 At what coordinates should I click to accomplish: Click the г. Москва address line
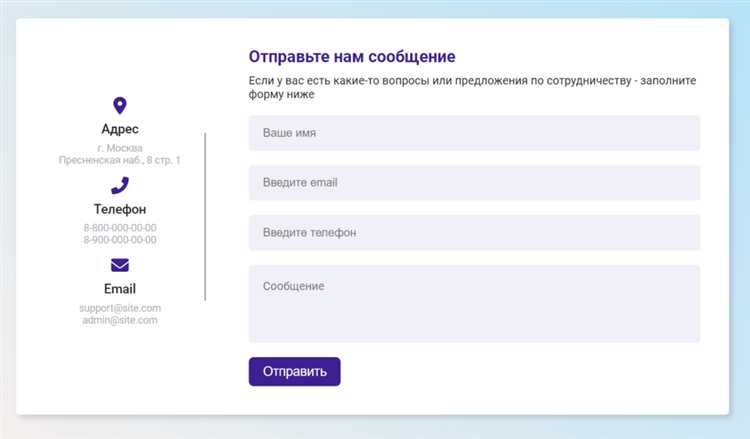[x=120, y=148]
